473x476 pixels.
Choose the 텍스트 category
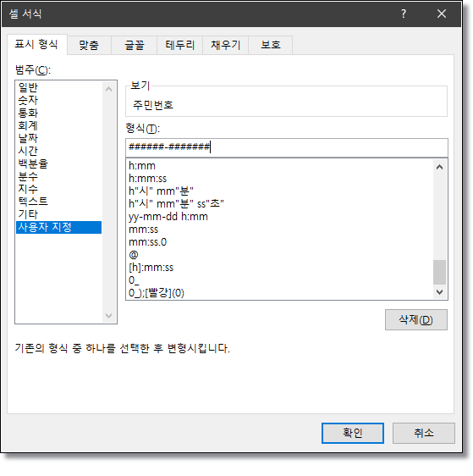point(59,202)
